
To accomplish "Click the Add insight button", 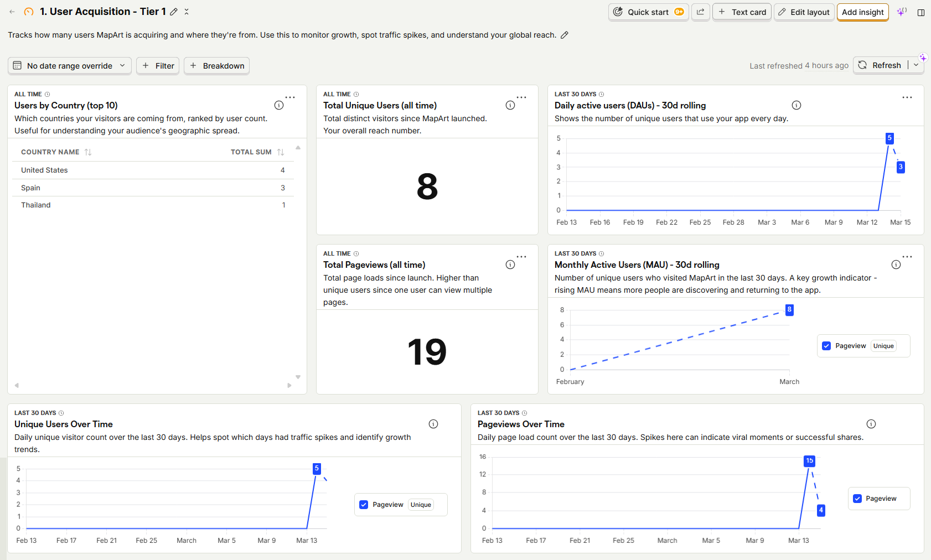I will [862, 12].
